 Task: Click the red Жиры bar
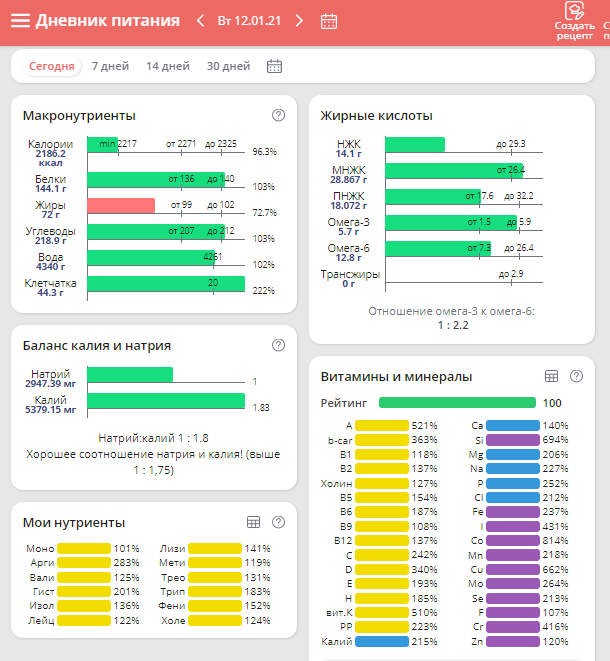121,205
